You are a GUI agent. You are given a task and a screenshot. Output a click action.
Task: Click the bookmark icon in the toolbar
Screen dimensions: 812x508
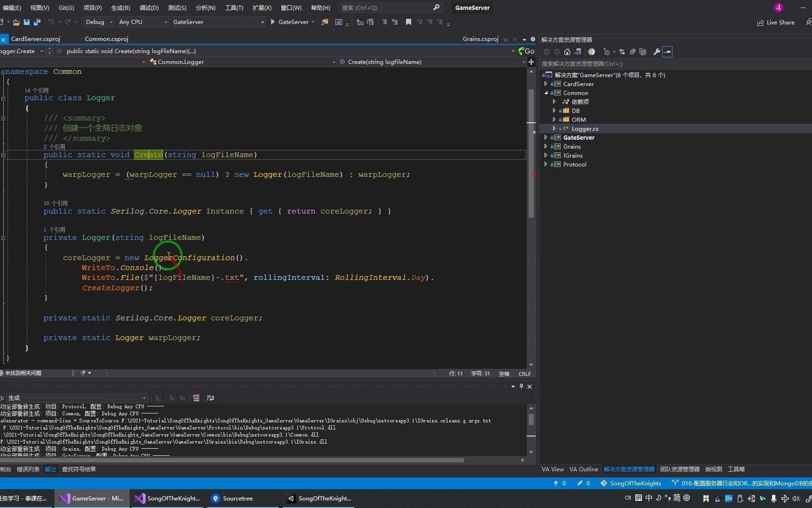(x=408, y=22)
